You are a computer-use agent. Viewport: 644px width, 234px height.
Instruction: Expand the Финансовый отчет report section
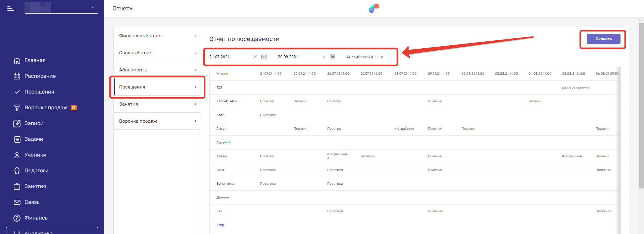tap(157, 36)
